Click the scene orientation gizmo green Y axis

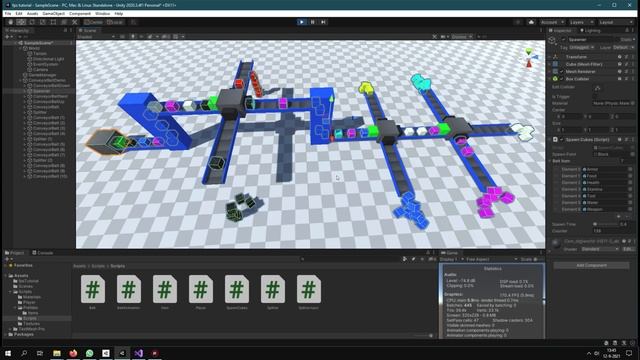(x=529, y=51)
